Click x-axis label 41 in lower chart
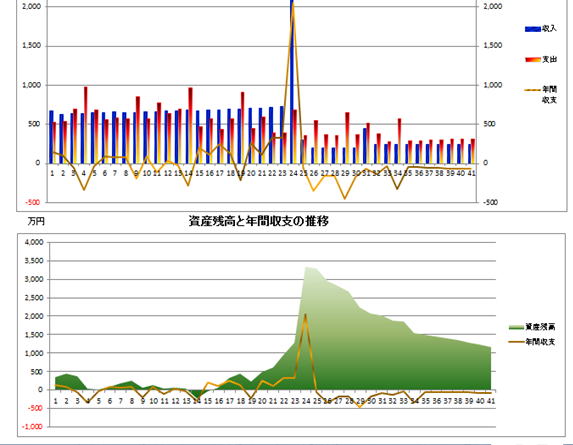This screenshot has width=573, height=445. coord(491,401)
